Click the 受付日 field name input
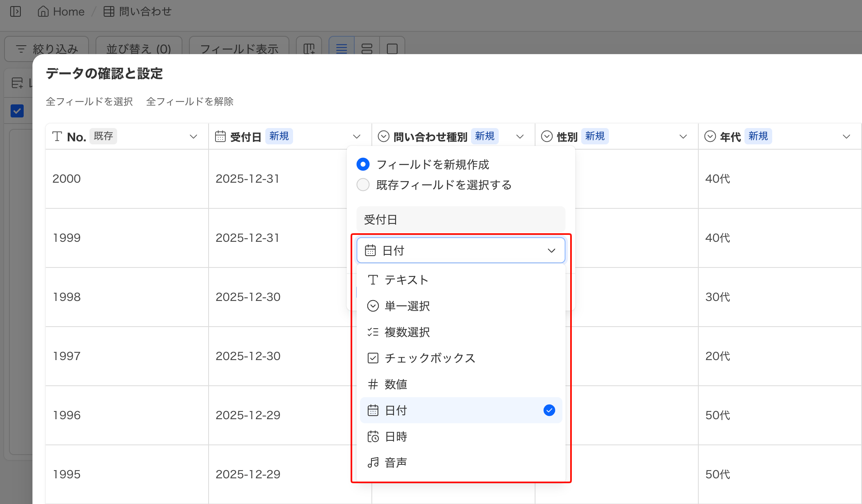 coord(460,220)
